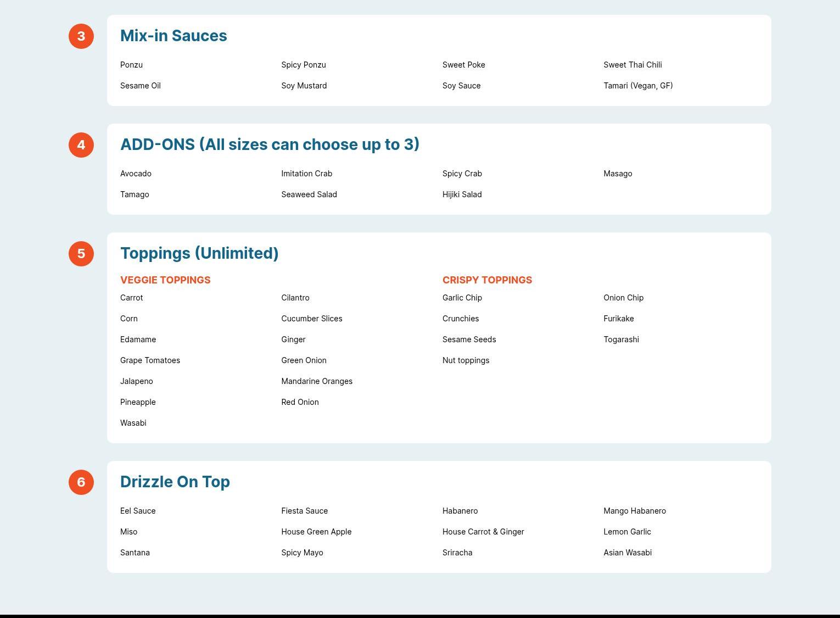Pick the "Green Onion" topping

point(304,360)
